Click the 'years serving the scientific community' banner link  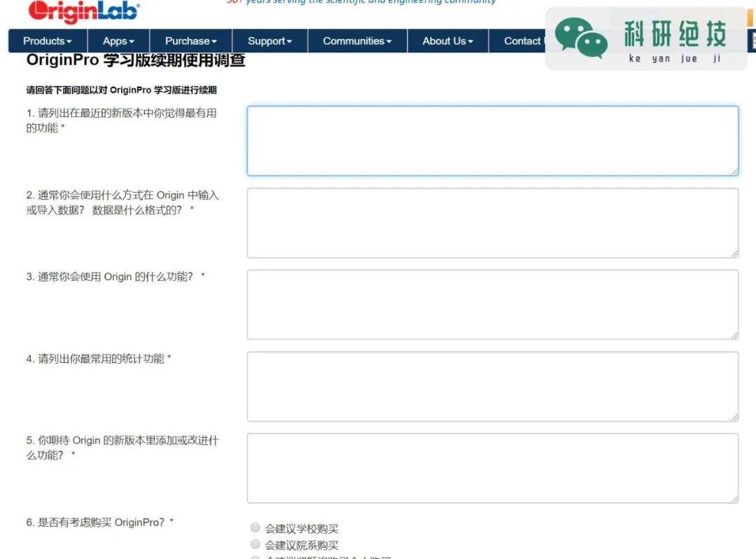[x=362, y=3]
